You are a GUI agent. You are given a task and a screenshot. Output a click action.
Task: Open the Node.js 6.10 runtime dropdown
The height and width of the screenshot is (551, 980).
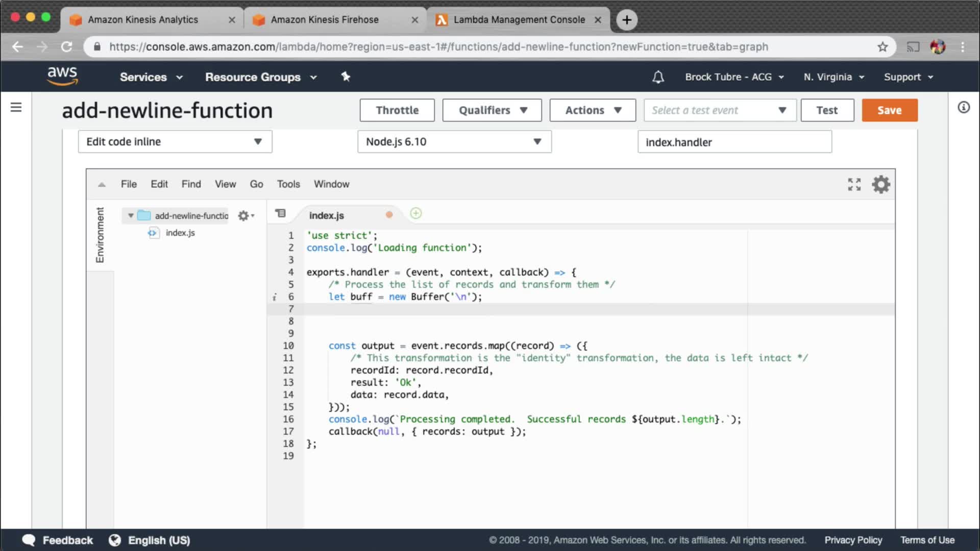(454, 142)
